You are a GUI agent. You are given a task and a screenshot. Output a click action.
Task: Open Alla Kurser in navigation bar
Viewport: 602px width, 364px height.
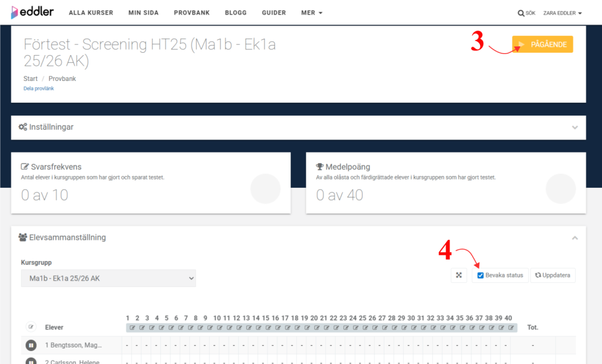tap(91, 13)
